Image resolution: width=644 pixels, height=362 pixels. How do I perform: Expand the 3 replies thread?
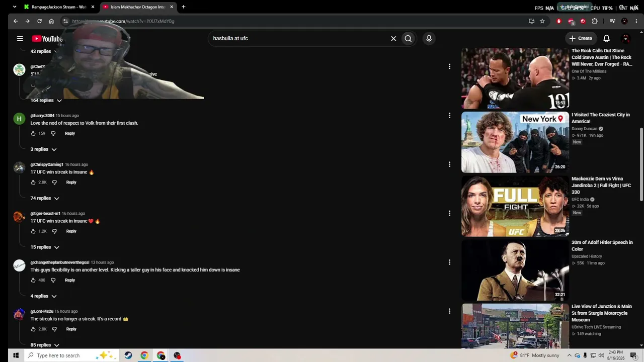tap(43, 149)
